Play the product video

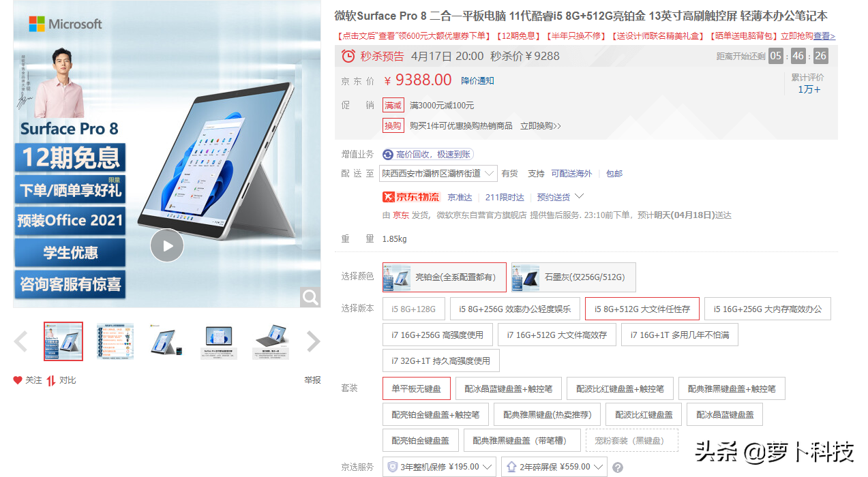click(166, 246)
